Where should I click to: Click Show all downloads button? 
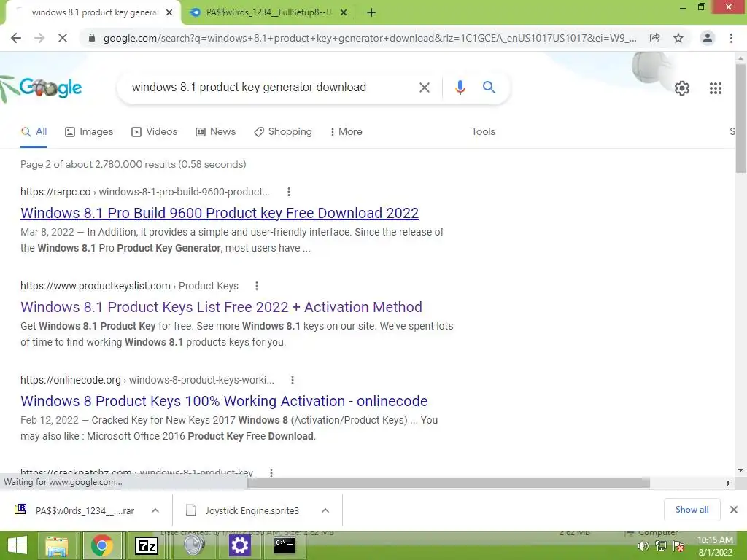[x=692, y=510]
